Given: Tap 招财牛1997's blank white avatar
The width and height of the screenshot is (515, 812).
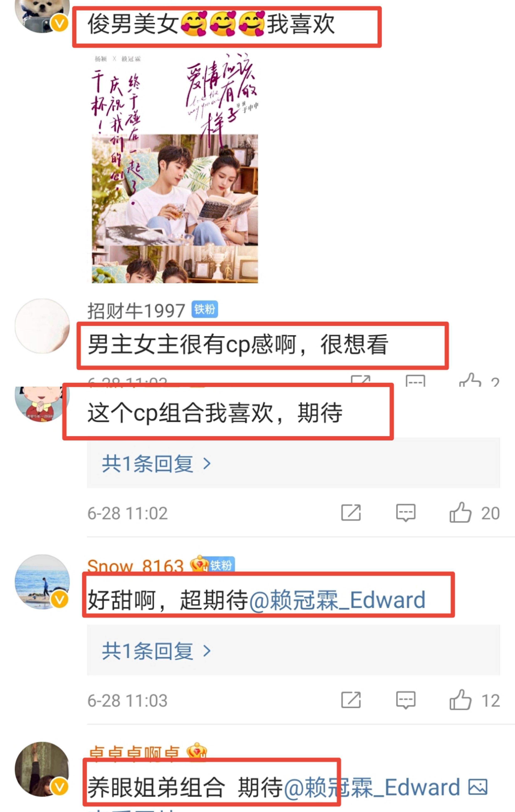Looking at the screenshot, I should (42, 326).
